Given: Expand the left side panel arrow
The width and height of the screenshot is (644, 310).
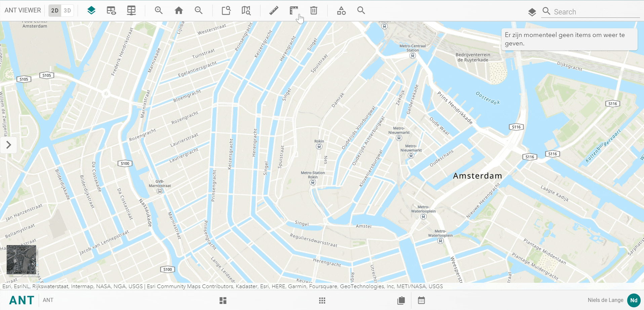Looking at the screenshot, I should tap(9, 145).
